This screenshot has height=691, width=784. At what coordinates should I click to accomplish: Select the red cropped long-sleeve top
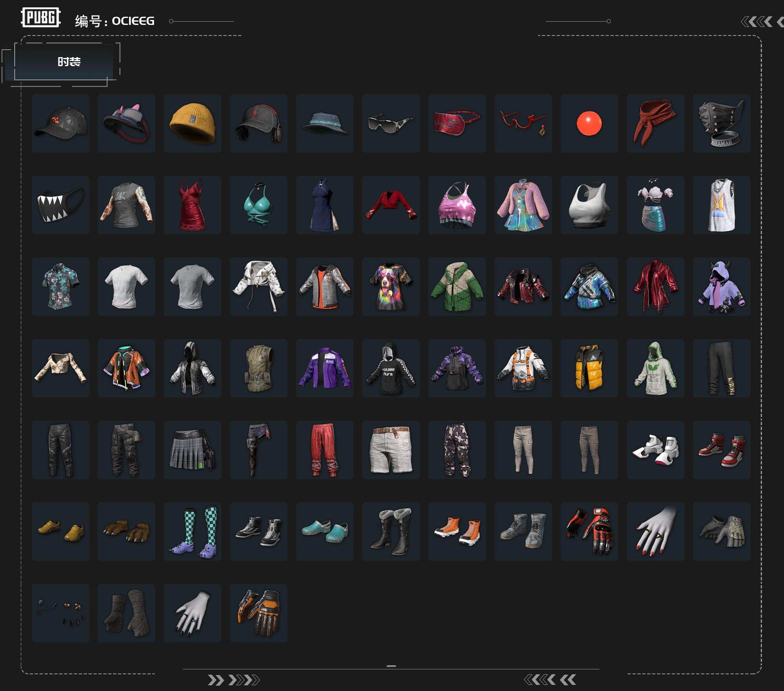[391, 205]
